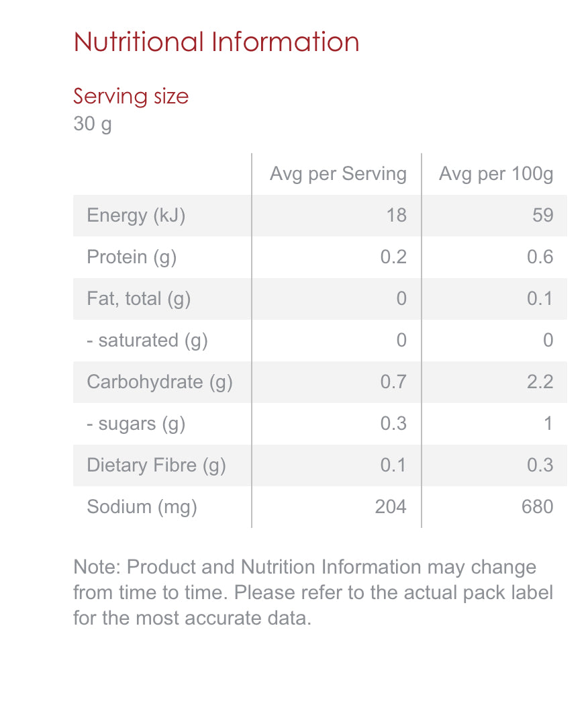Select the Sodium (mg) row label
This screenshot has width=588, height=718.
142,506
